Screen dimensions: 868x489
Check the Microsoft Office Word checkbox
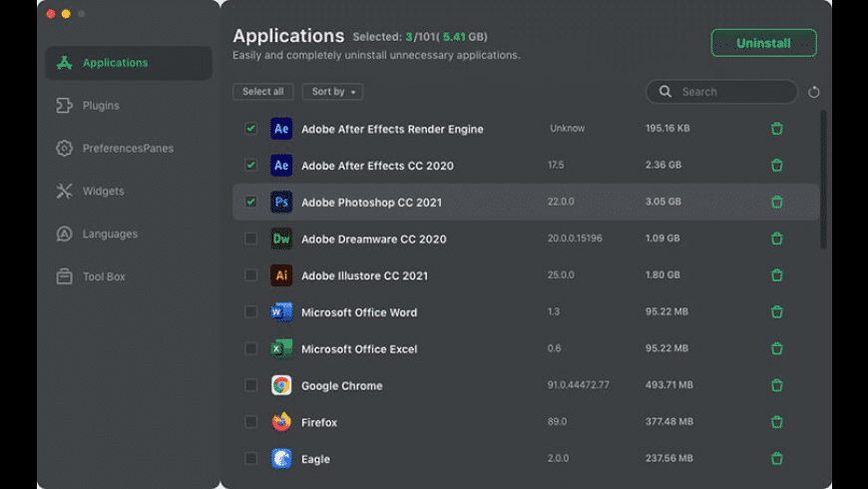coord(250,311)
